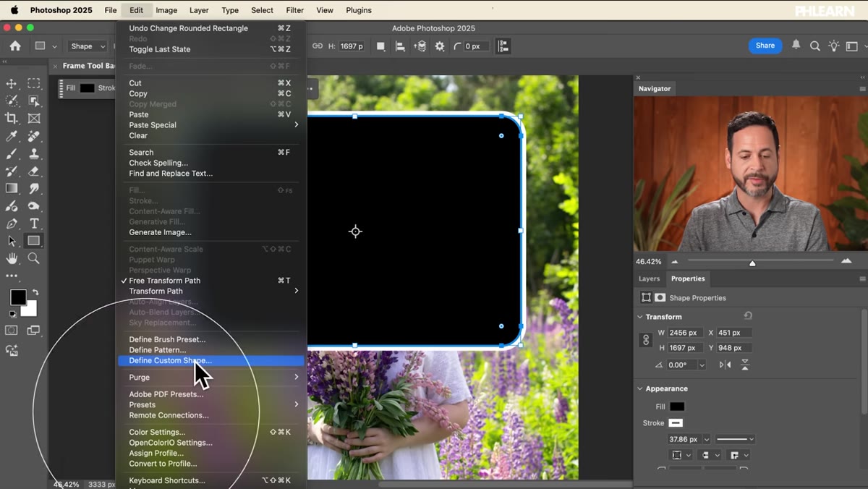This screenshot has width=868, height=489.
Task: Select the Hand tool
Action: [12, 258]
